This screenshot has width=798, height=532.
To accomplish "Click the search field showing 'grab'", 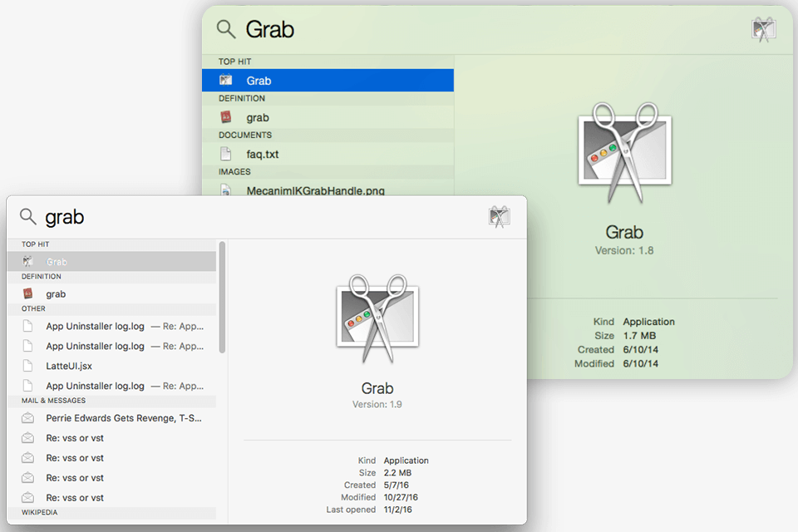I will (125, 217).
